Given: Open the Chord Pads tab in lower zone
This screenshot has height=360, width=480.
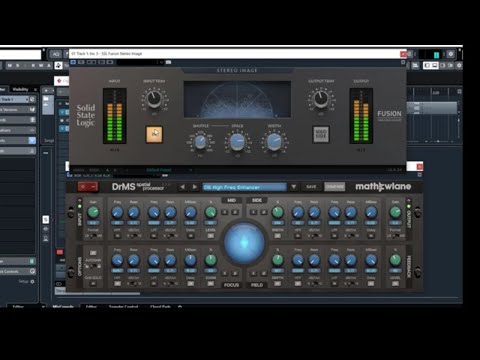Looking at the screenshot, I should pyautogui.click(x=160, y=306).
